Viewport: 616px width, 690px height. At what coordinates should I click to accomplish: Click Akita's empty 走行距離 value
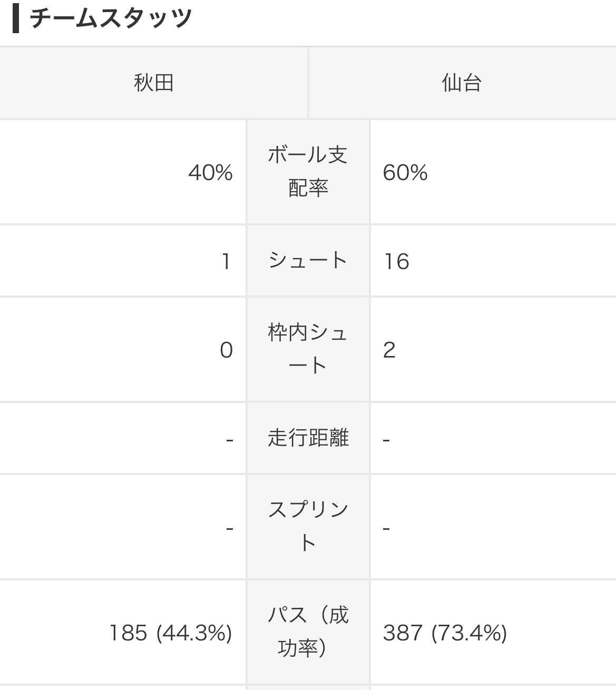(x=229, y=439)
